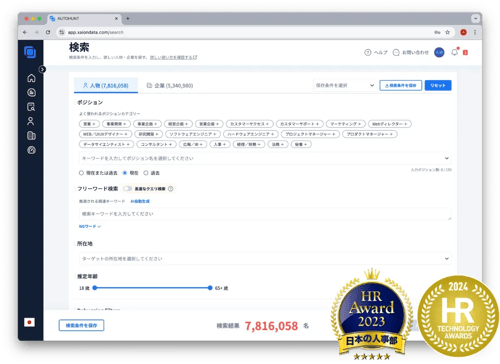Screen dimensions: 500x364
Task: Add プロジェクトマネージャー position chip
Action: click(310, 134)
